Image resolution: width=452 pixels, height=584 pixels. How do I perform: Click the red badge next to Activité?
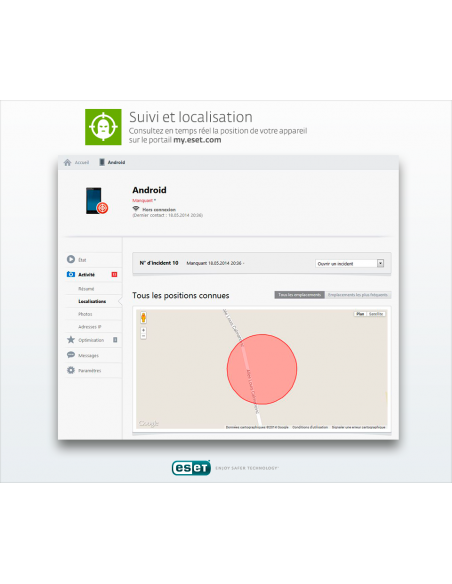pos(115,274)
